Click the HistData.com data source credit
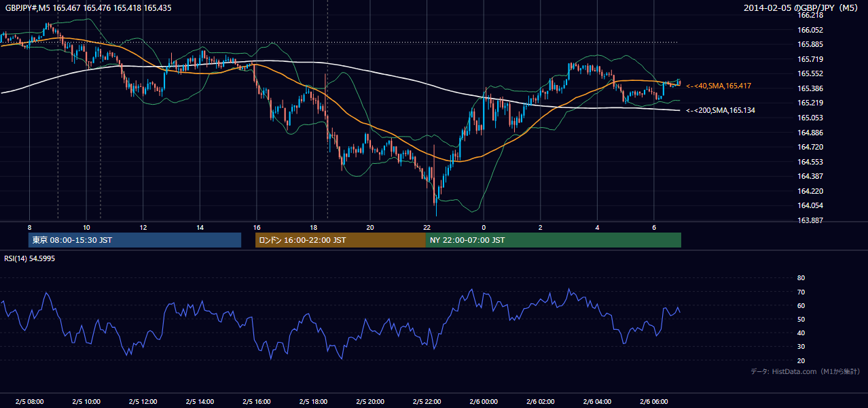This screenshot has width=868, height=408. (x=806, y=371)
